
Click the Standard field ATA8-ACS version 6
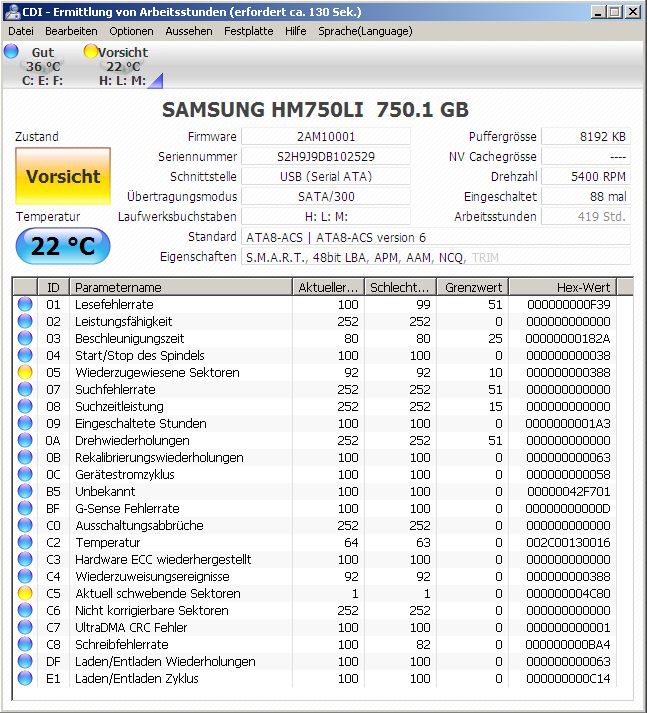click(436, 237)
